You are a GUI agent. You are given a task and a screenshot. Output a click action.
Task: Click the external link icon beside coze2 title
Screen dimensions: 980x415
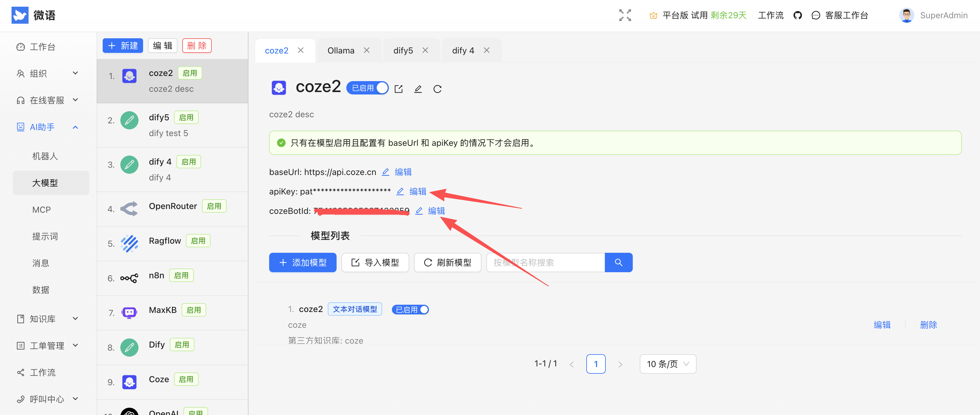pos(398,89)
